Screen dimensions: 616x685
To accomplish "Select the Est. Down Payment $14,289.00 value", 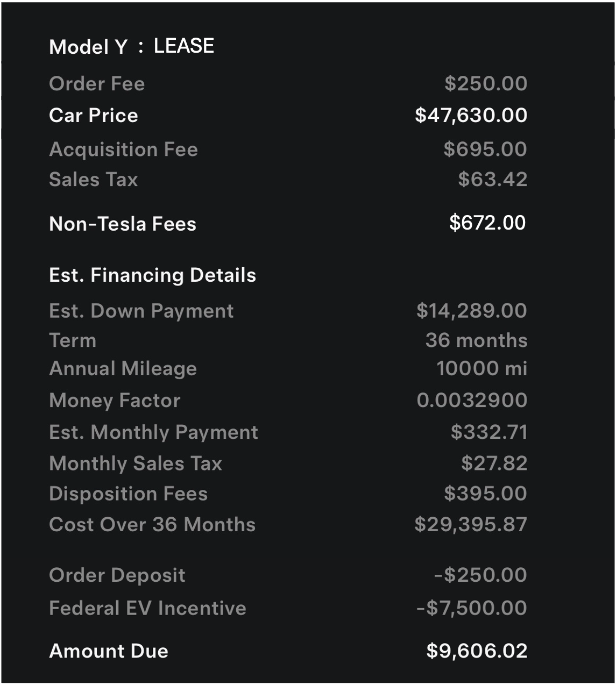I will (x=471, y=311).
